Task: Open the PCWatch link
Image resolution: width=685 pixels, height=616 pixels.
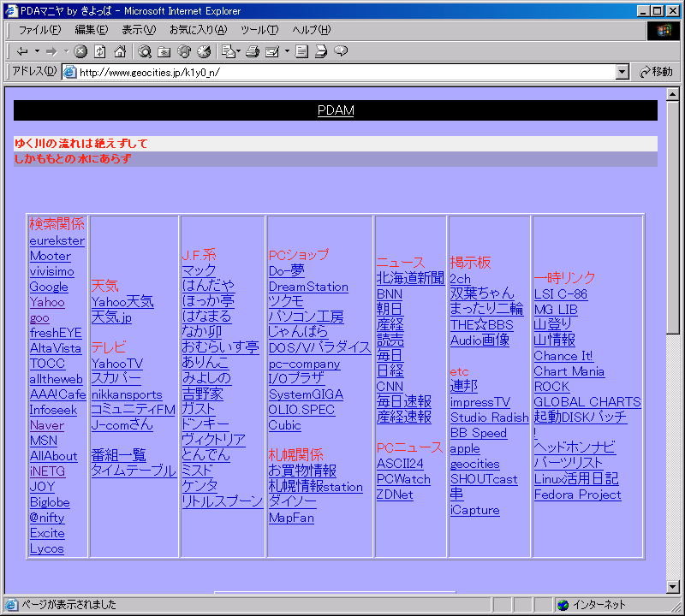Action: point(403,479)
